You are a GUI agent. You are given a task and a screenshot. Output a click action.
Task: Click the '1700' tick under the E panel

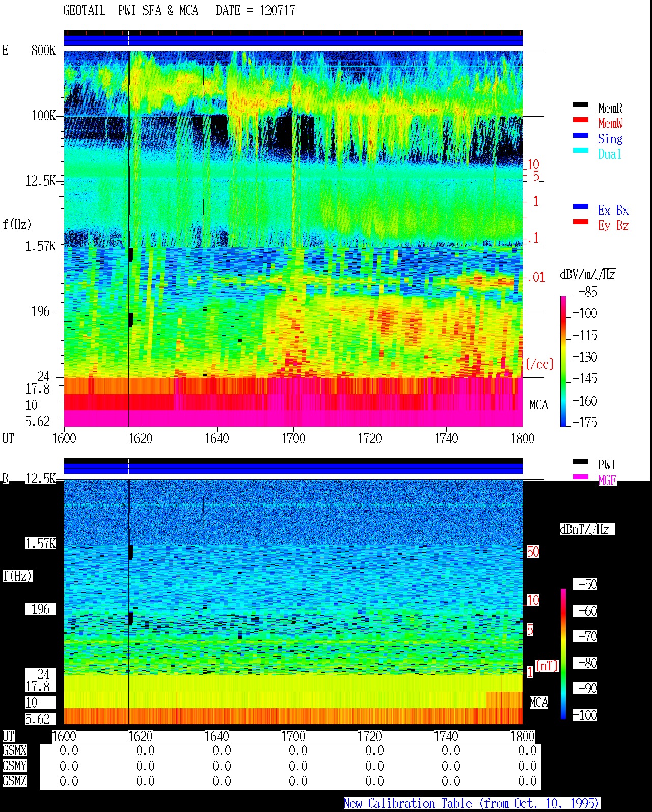[x=293, y=438]
